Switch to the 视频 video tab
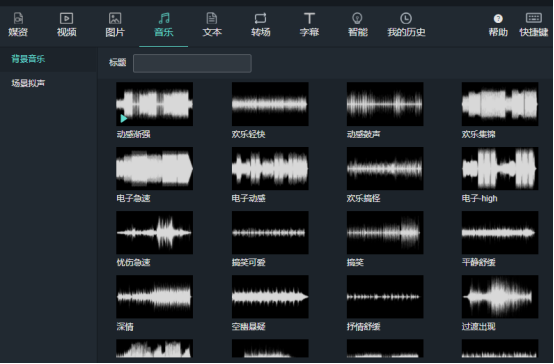The width and height of the screenshot is (554, 364). click(66, 25)
